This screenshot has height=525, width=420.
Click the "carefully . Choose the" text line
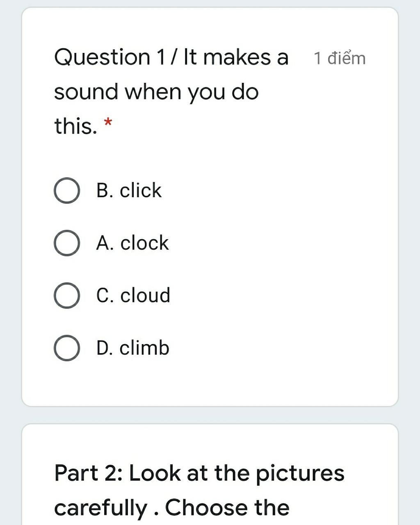171,507
